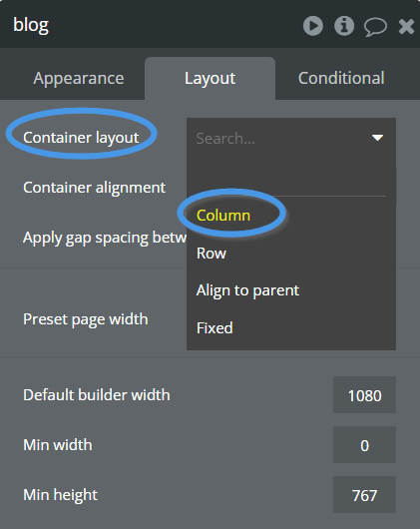Click the Container alignment label
Image resolution: width=420 pixels, height=529 pixels.
coord(95,188)
